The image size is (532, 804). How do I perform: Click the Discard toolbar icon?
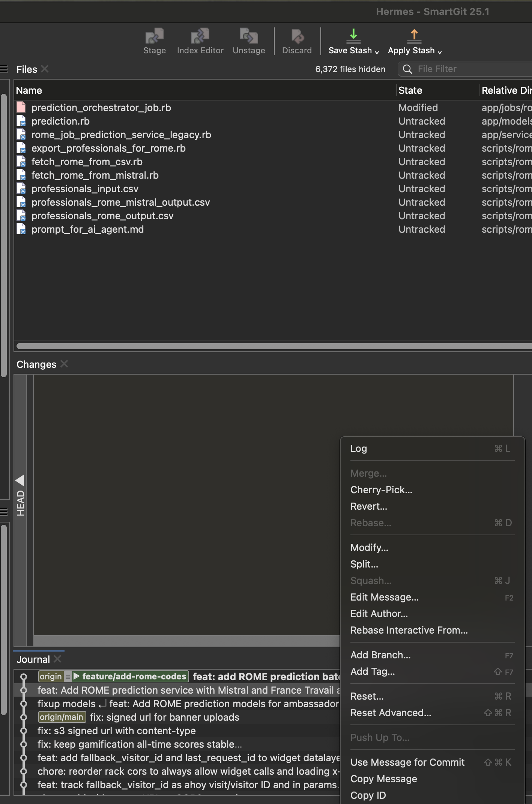pos(297,37)
